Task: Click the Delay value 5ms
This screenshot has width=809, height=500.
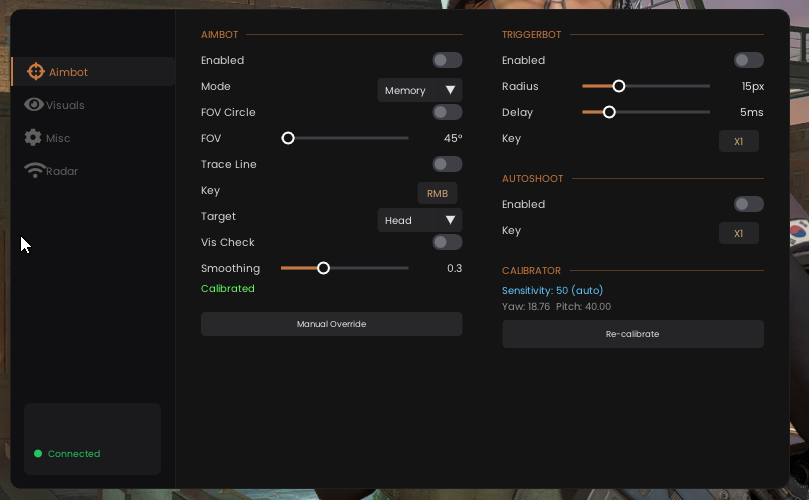Action: point(752,112)
